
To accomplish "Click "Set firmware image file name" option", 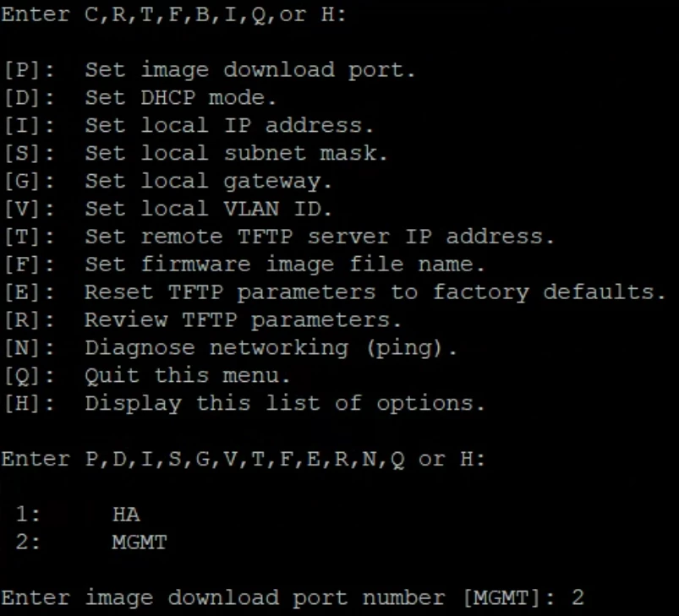I will tap(284, 264).
